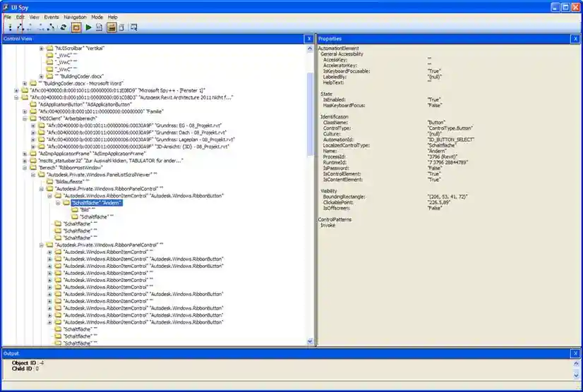This screenshot has width=583, height=392.
Task: Click the folder icon beside "MDIClient" "Arbeitsbereich"
Action: pyautogui.click(x=33, y=119)
